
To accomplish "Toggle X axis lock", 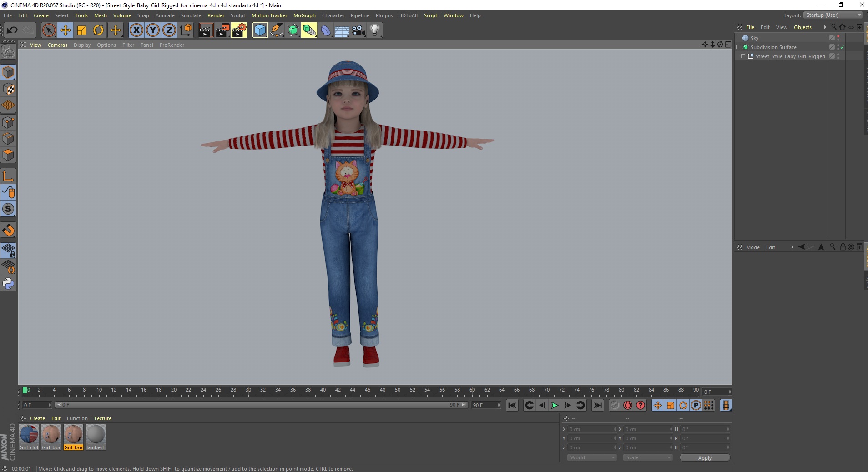I will pos(136,30).
